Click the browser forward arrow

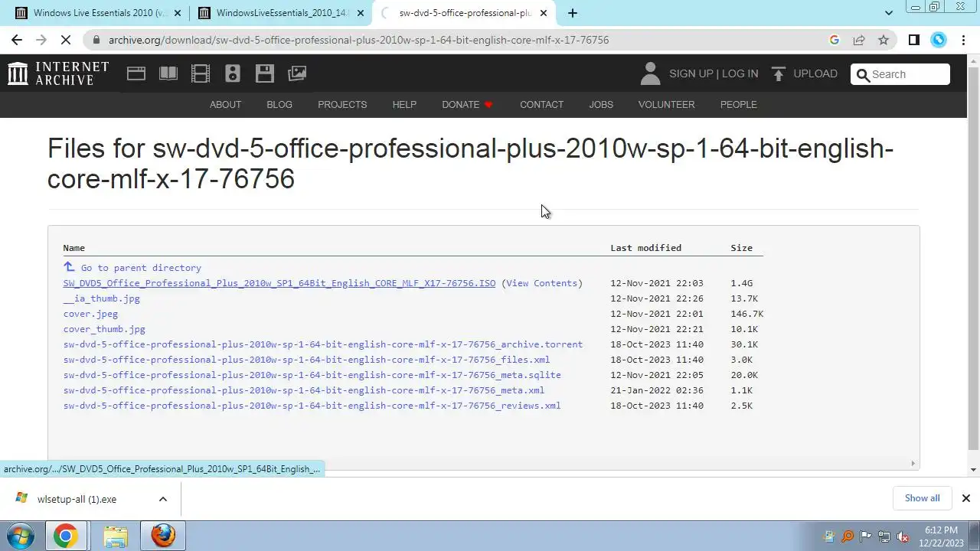tap(41, 40)
